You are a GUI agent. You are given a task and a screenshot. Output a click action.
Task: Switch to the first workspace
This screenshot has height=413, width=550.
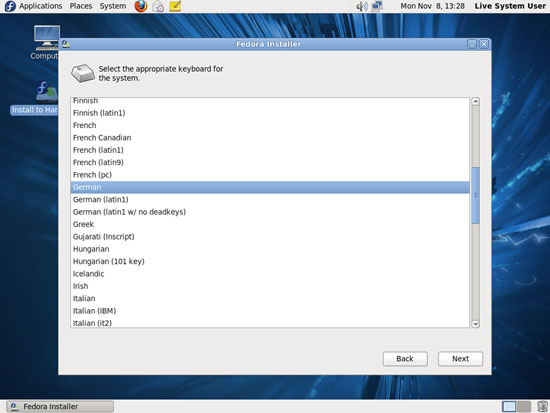pos(509,406)
